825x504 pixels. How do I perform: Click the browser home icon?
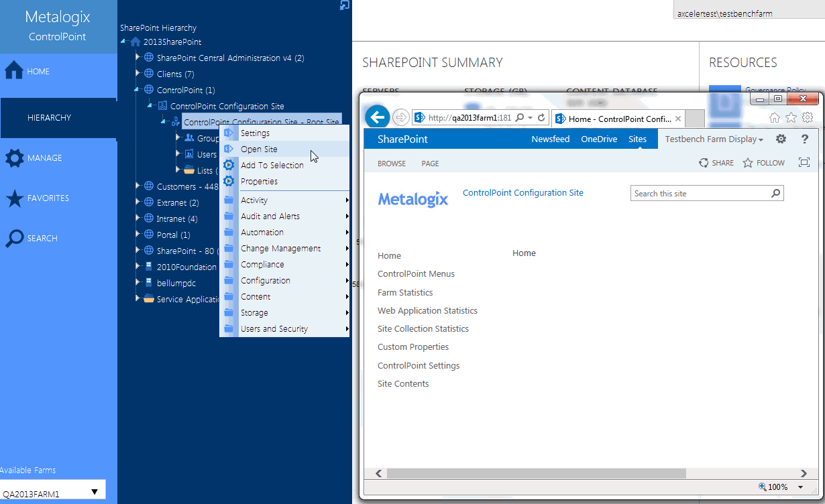click(x=775, y=117)
